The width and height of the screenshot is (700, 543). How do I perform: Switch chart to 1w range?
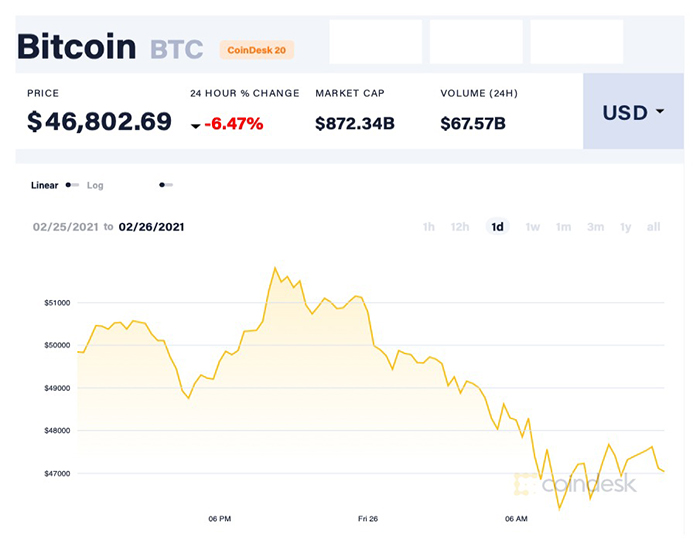point(533,227)
